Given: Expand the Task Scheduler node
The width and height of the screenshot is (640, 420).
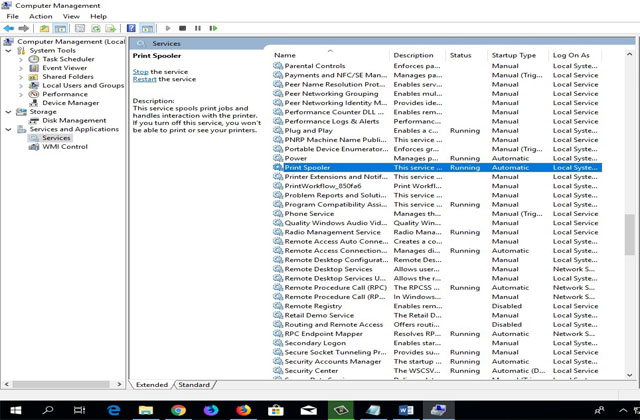Looking at the screenshot, I should [21, 59].
